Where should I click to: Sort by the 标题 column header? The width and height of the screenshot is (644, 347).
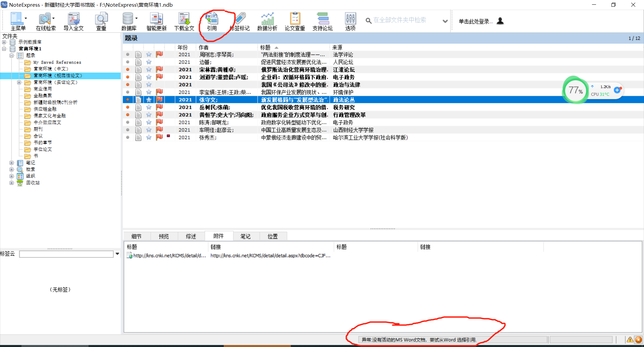click(x=293, y=48)
